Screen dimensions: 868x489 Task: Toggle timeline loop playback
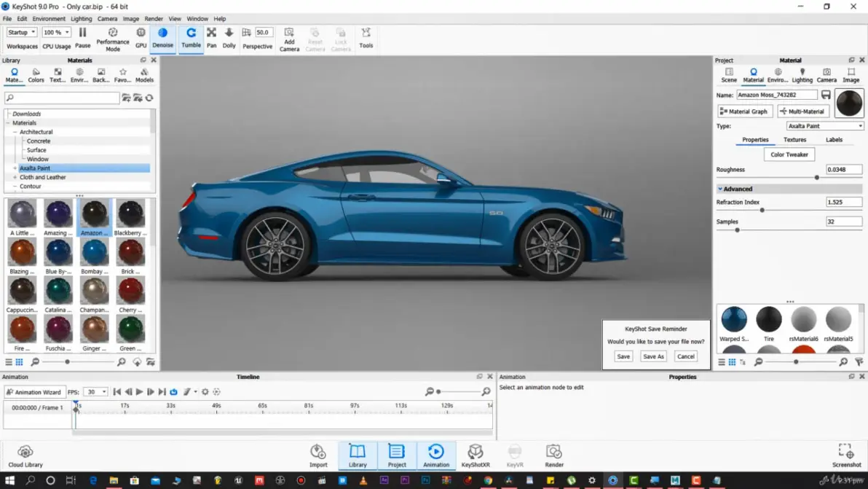(174, 391)
